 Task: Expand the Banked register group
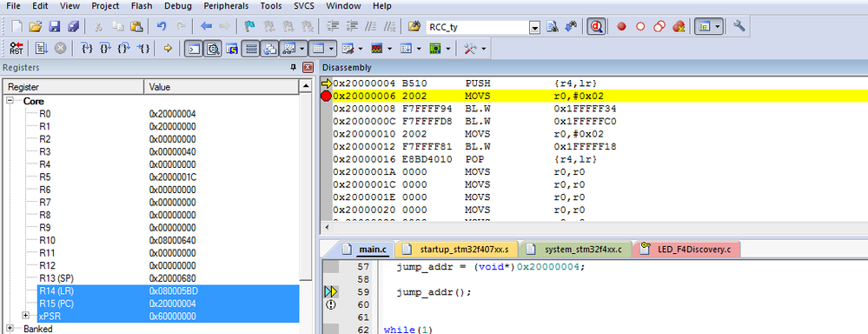(x=10, y=328)
